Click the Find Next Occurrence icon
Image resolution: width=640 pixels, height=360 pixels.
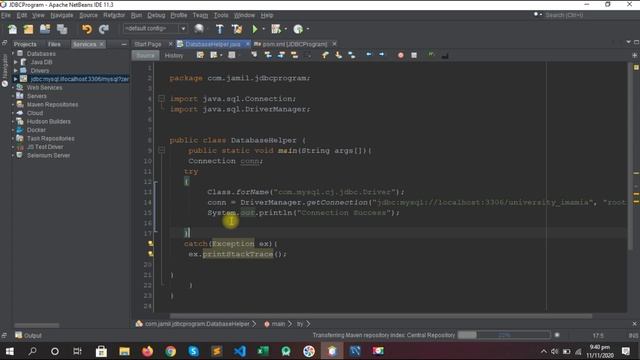281,55
